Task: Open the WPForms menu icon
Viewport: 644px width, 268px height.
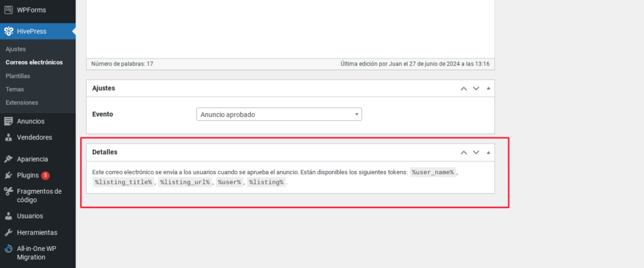Action: point(8,10)
